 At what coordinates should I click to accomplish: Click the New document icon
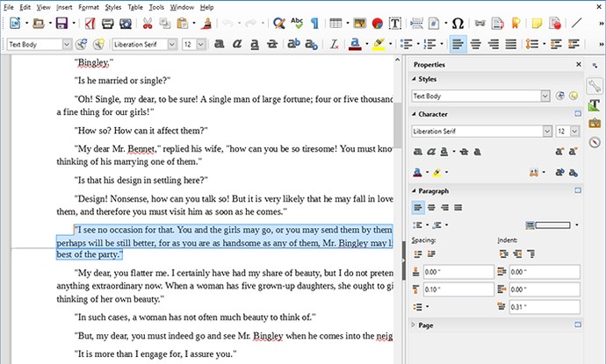tap(15, 24)
